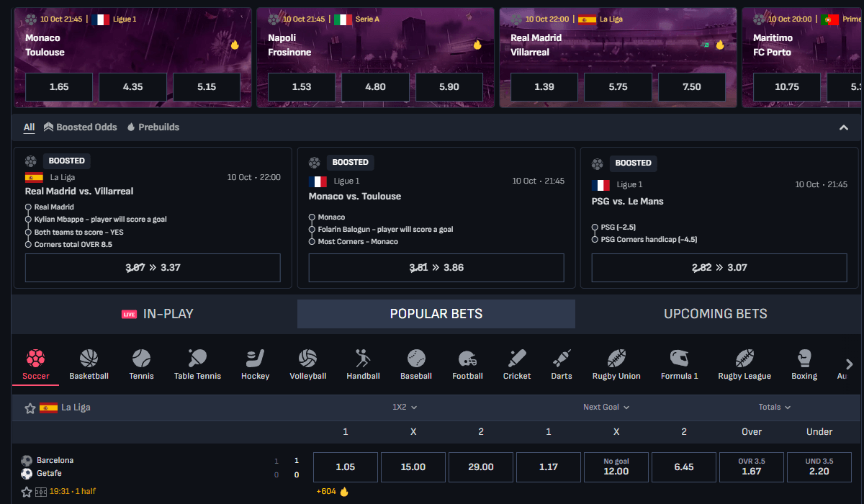Open the Formula 1 helmet icon
Screen dimensions: 864x504
click(x=679, y=358)
